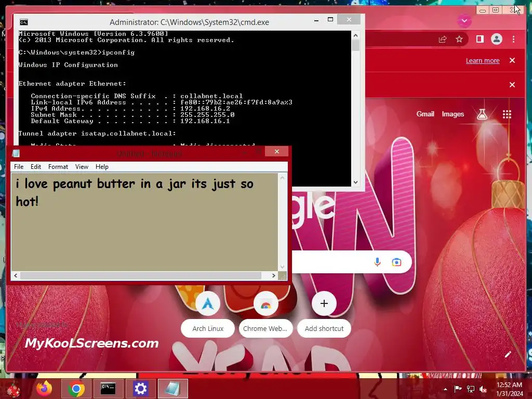
Task: Switch to Notepad taskbar button
Action: pos(172,389)
